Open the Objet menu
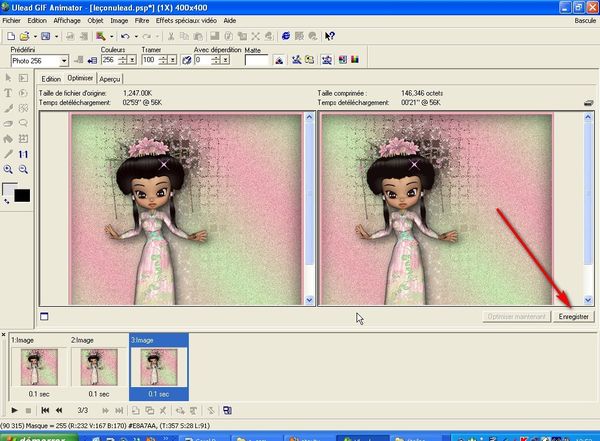 (95, 21)
